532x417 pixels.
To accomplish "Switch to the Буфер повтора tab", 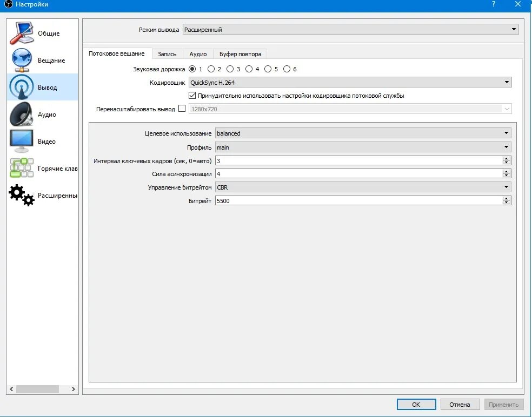I will click(240, 54).
